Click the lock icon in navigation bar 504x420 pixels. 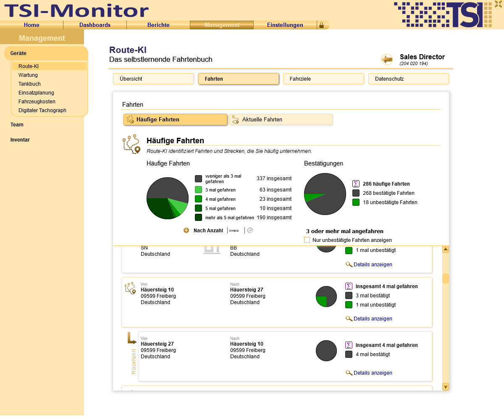(x=322, y=25)
